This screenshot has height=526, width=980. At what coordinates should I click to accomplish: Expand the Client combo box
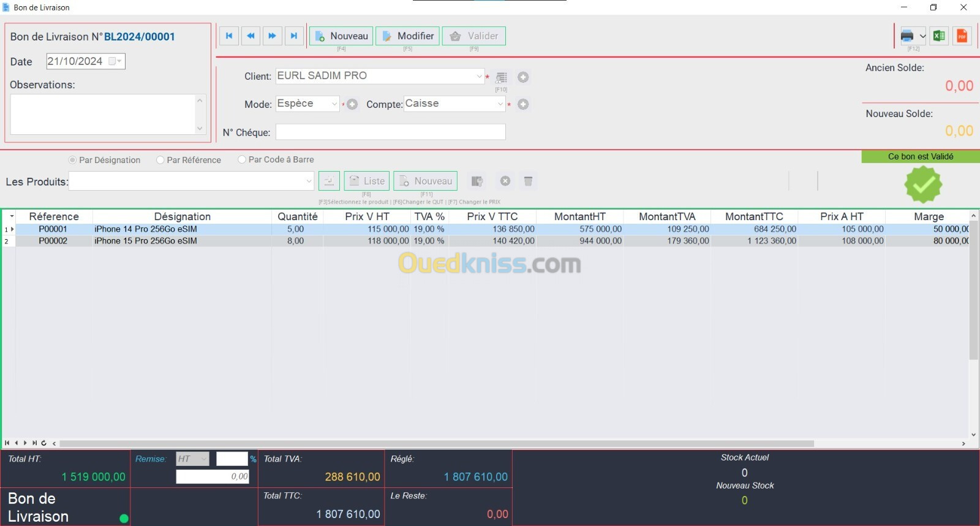pyautogui.click(x=479, y=77)
